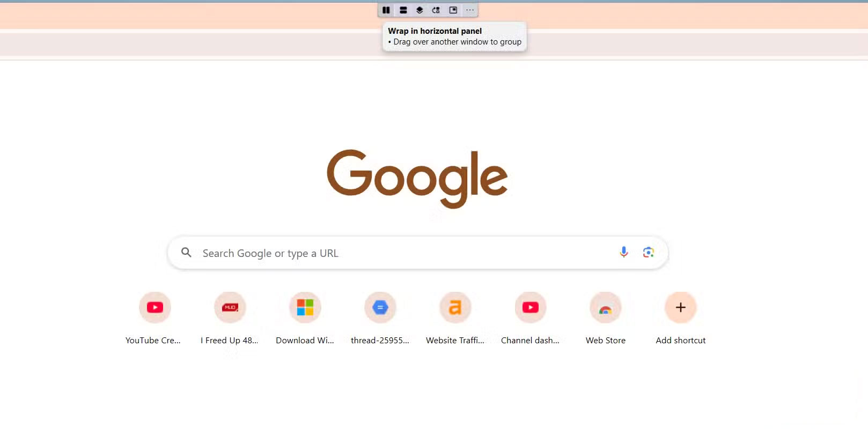Click the two-row vertical panel icon
The height and width of the screenshot is (435, 868).
click(x=403, y=10)
